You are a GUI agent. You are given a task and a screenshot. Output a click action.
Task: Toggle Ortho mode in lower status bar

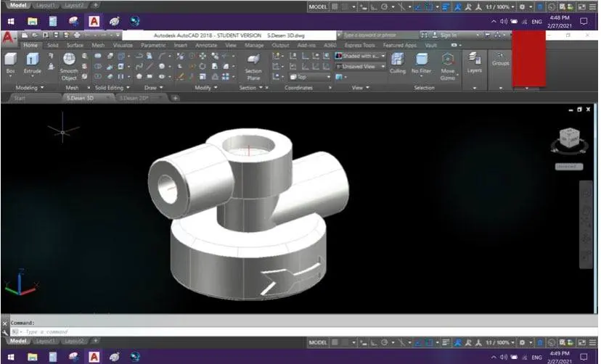coord(374,342)
